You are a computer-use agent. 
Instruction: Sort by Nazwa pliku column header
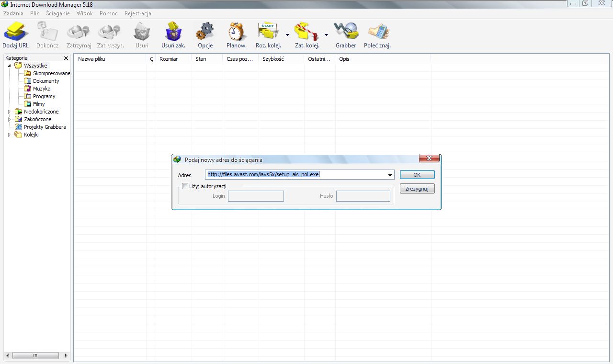tap(111, 59)
